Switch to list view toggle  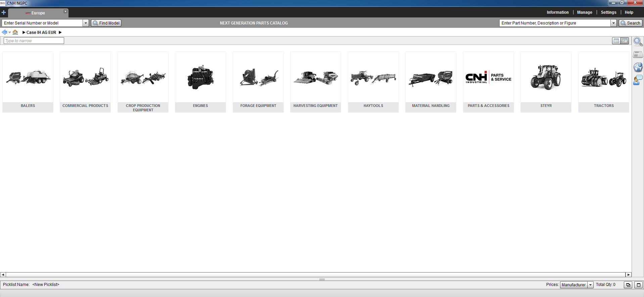click(616, 41)
